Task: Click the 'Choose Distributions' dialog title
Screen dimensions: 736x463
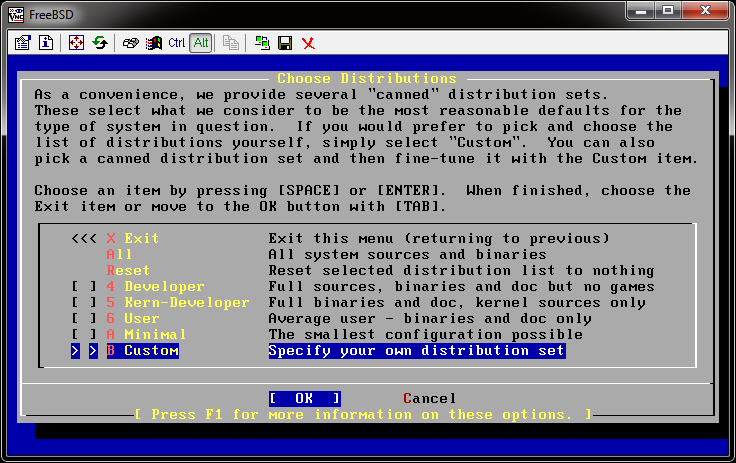Action: (x=367, y=78)
